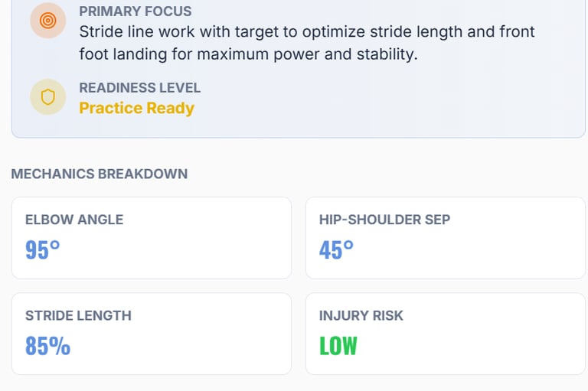Click the 45° hip-shoulder separation value
Image resolution: width=588 pixels, height=391 pixels.
(x=336, y=250)
